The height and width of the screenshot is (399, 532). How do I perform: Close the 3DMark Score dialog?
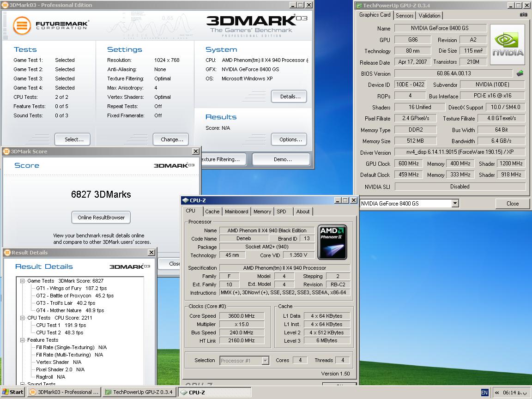tap(196, 151)
